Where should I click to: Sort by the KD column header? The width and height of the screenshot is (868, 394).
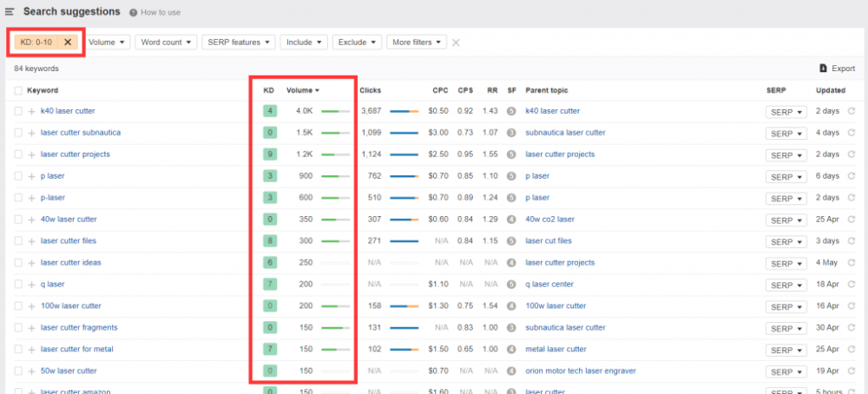[269, 90]
